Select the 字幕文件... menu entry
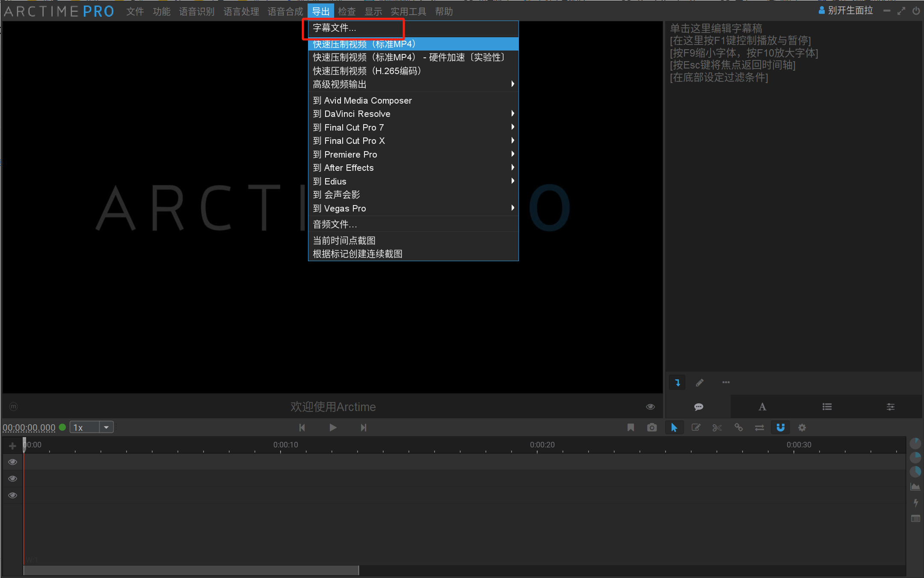The height and width of the screenshot is (578, 924). [x=335, y=28]
